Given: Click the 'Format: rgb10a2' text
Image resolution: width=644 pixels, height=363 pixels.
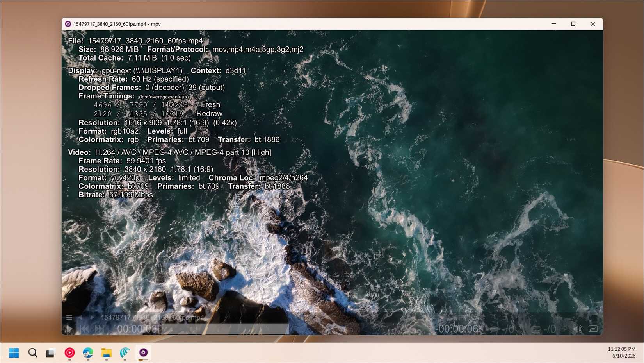Looking at the screenshot, I should (109, 131).
